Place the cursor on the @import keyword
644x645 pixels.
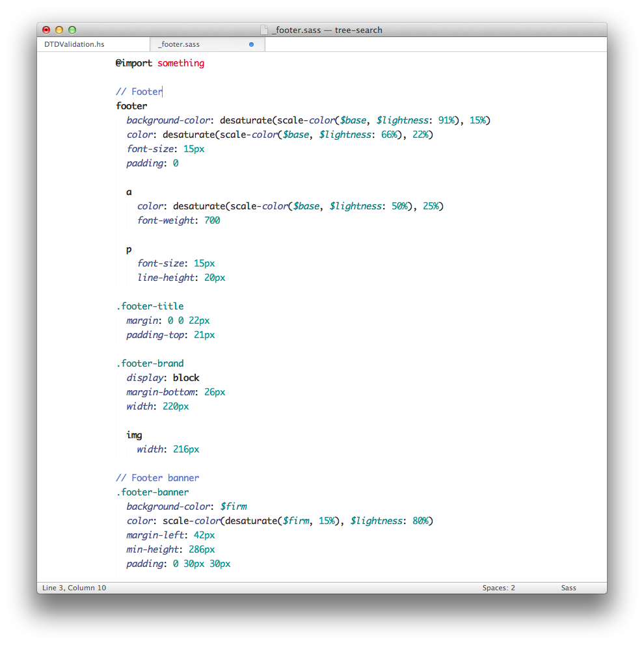pyautogui.click(x=134, y=63)
